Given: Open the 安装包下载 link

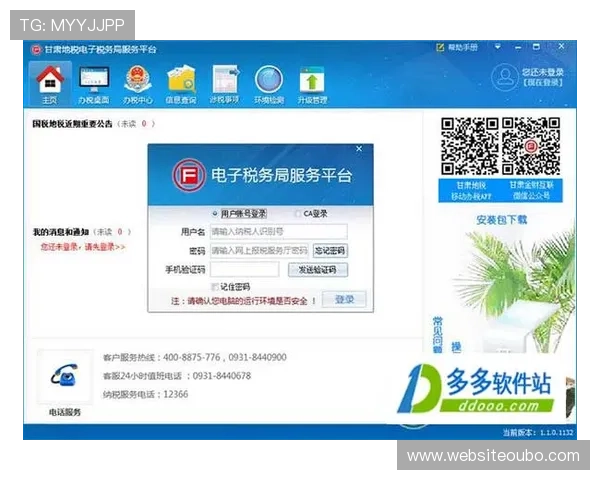Looking at the screenshot, I should tap(501, 220).
